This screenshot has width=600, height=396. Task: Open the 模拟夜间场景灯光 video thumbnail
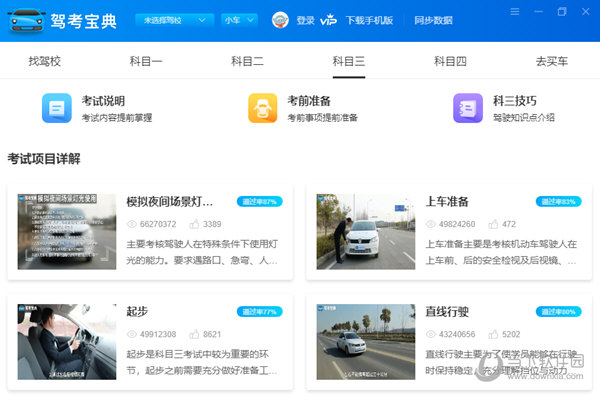[67, 231]
